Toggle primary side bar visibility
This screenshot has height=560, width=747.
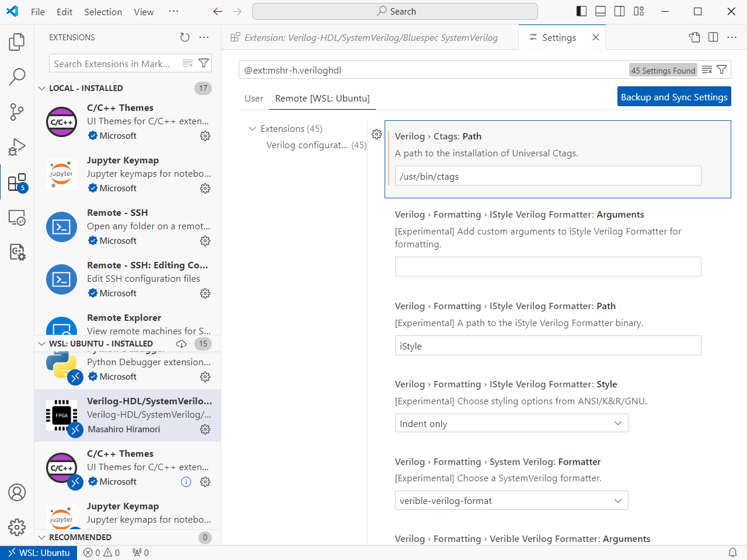pos(582,12)
